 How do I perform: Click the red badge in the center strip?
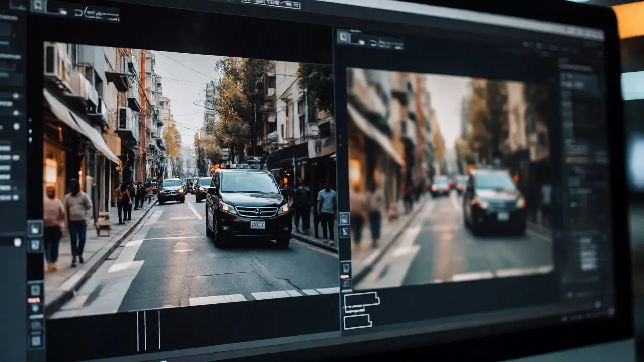coord(345,277)
